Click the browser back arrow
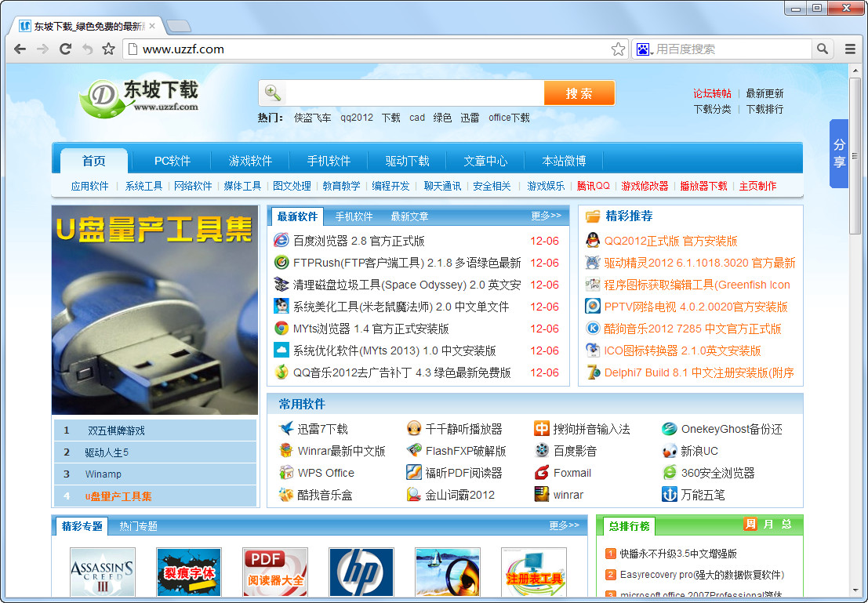The image size is (868, 603). point(20,49)
